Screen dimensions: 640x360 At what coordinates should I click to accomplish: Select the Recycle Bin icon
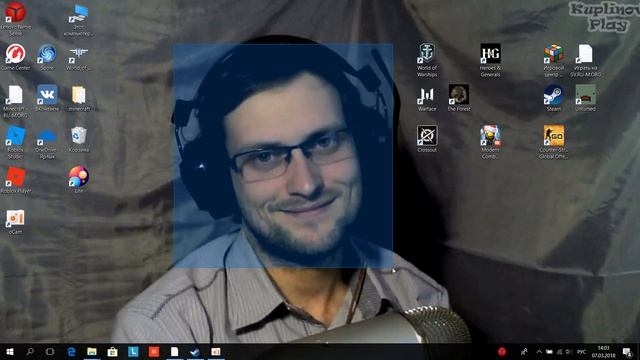(x=78, y=139)
